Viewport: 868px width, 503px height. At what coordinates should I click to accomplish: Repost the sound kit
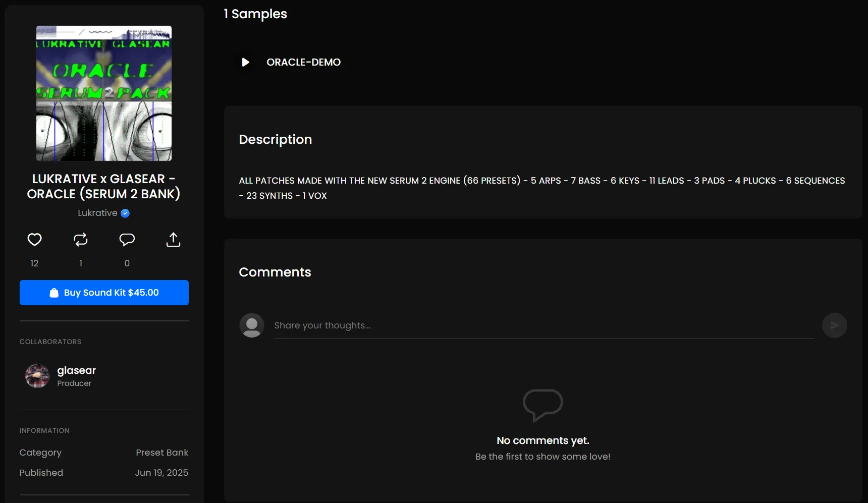coord(81,240)
